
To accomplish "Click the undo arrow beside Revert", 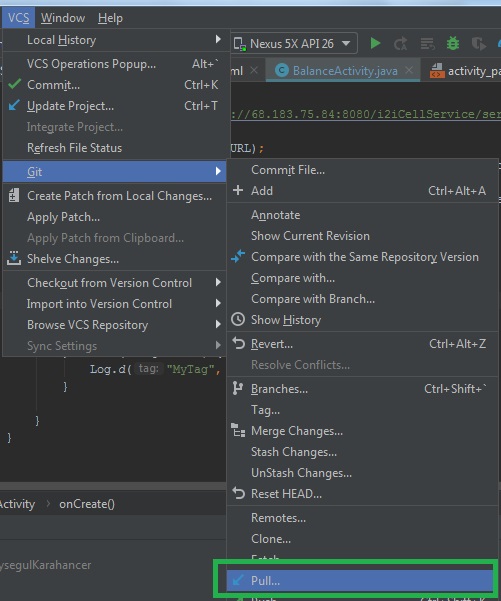I will [238, 343].
